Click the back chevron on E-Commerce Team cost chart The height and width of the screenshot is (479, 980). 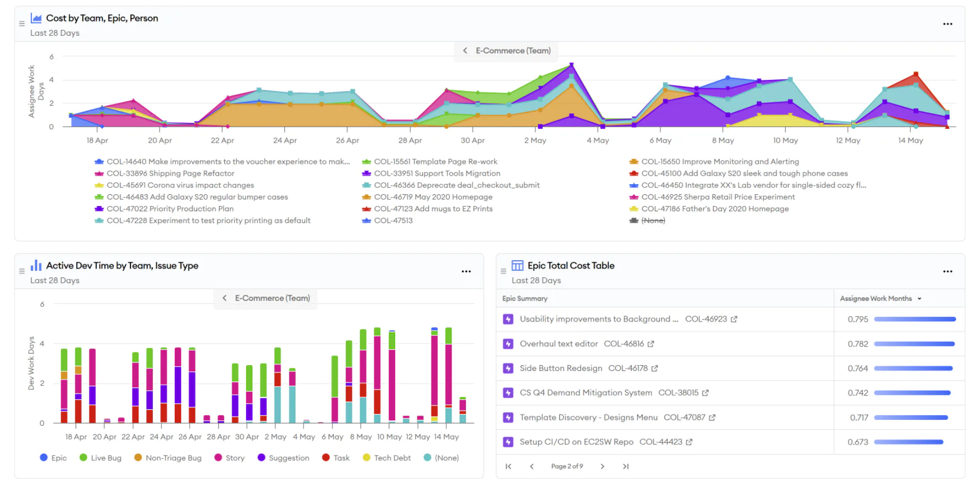pyautogui.click(x=464, y=50)
